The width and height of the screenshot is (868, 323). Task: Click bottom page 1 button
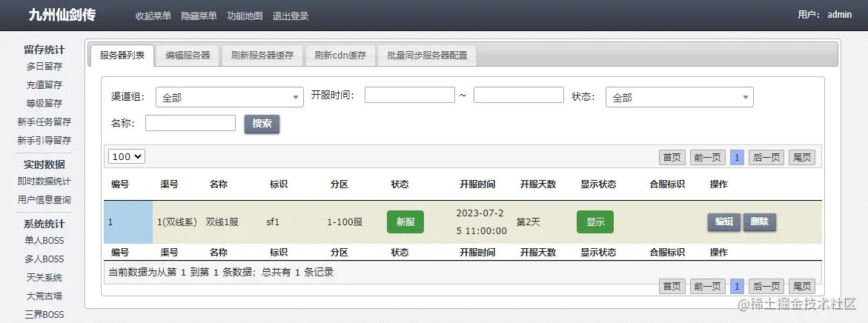pos(737,286)
